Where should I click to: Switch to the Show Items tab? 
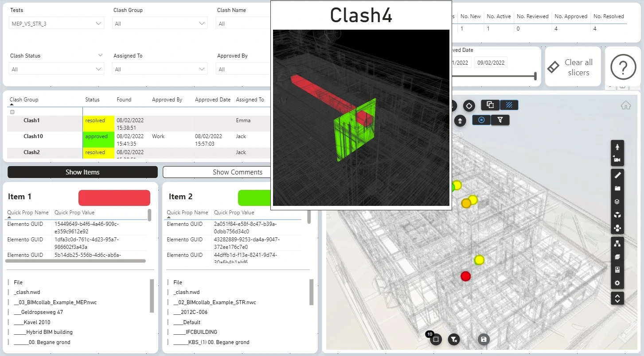coord(82,172)
